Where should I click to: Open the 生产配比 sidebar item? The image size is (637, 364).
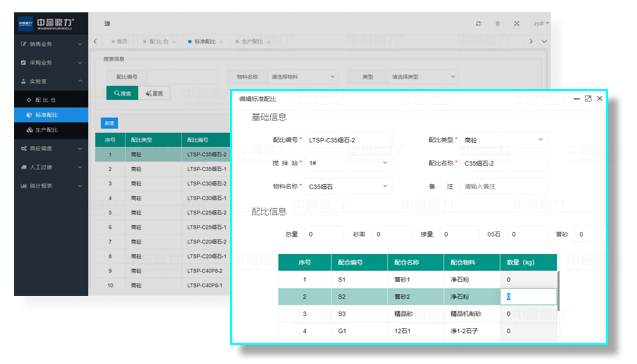pyautogui.click(x=51, y=130)
